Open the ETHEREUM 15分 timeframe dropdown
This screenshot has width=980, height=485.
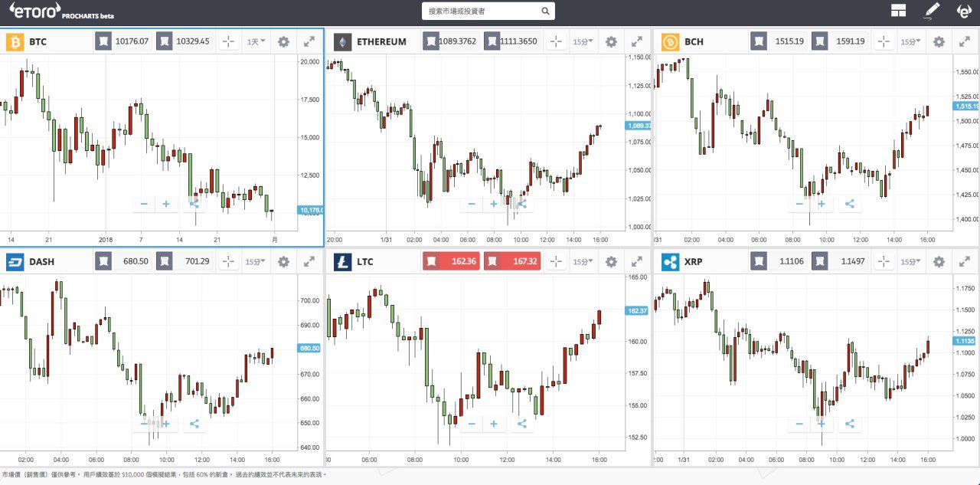pyautogui.click(x=583, y=41)
